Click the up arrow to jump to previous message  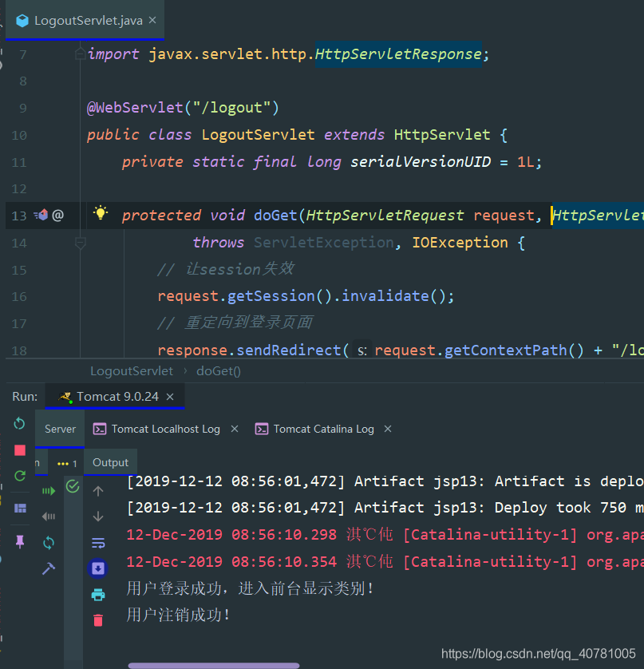[97, 492]
